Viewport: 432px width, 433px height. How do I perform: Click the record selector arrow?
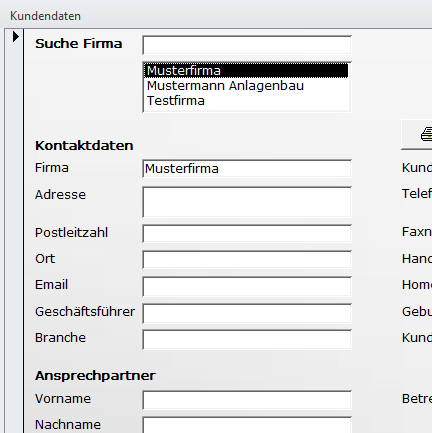[x=15, y=36]
